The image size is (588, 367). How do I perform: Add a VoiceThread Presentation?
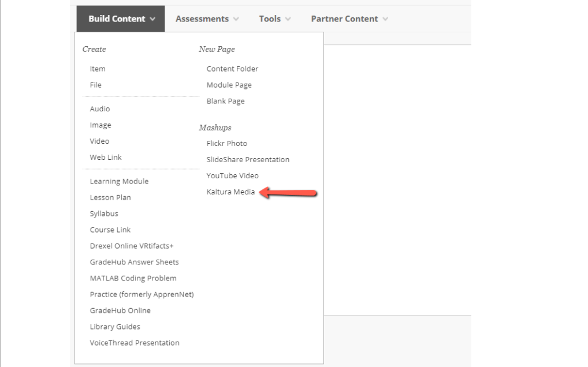pyautogui.click(x=135, y=343)
